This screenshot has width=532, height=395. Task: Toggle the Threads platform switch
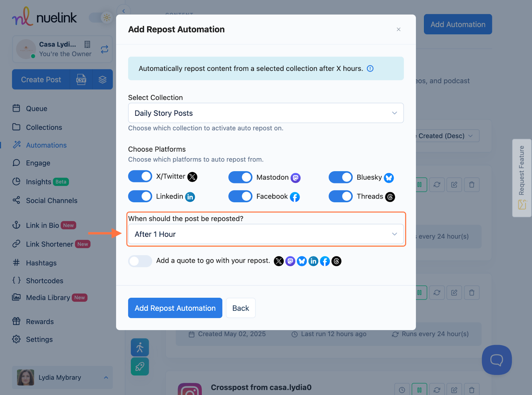point(340,196)
